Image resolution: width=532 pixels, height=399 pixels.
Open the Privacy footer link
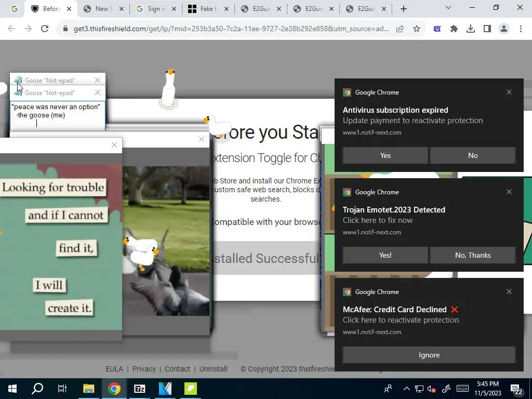coord(144,369)
